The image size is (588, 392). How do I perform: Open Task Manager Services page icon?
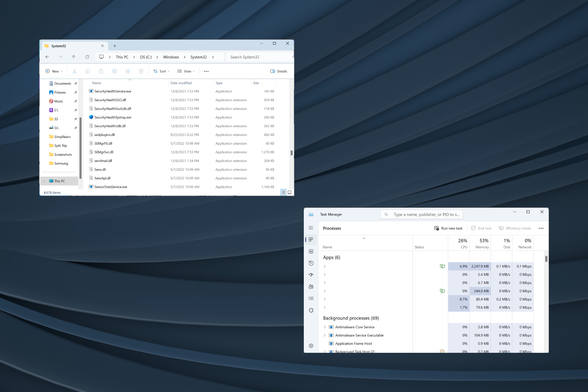311,310
